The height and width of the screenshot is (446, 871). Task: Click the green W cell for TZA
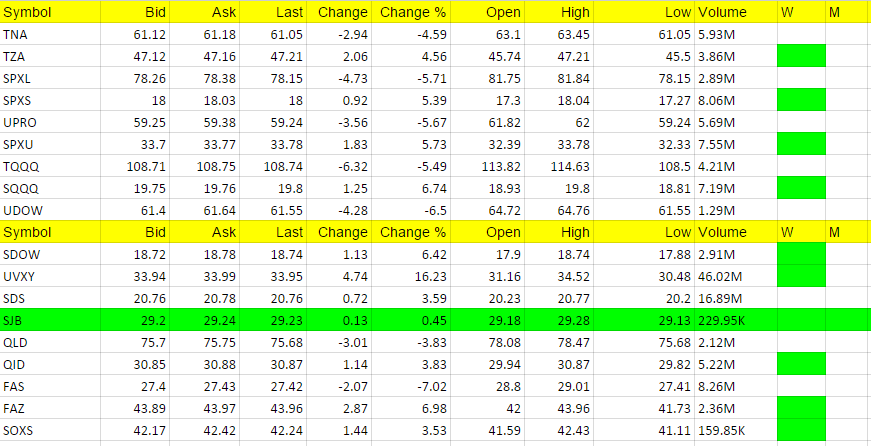click(802, 56)
